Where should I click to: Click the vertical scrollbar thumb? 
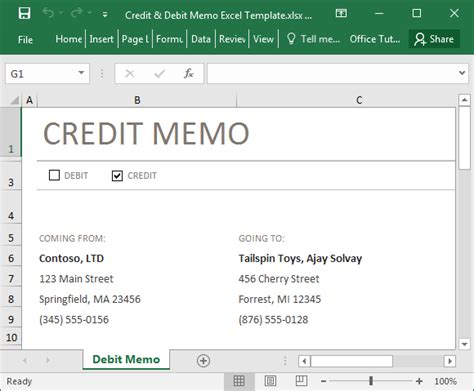click(464, 138)
